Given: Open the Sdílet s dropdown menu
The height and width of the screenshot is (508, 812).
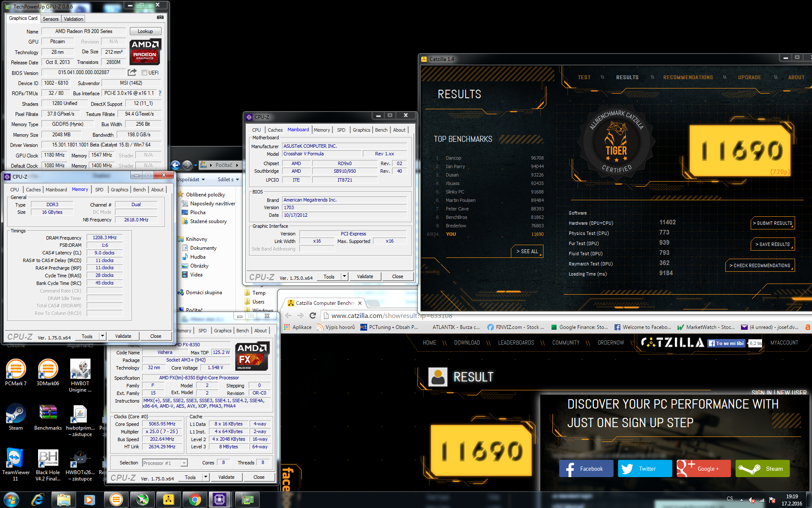Looking at the screenshot, I should click(228, 179).
